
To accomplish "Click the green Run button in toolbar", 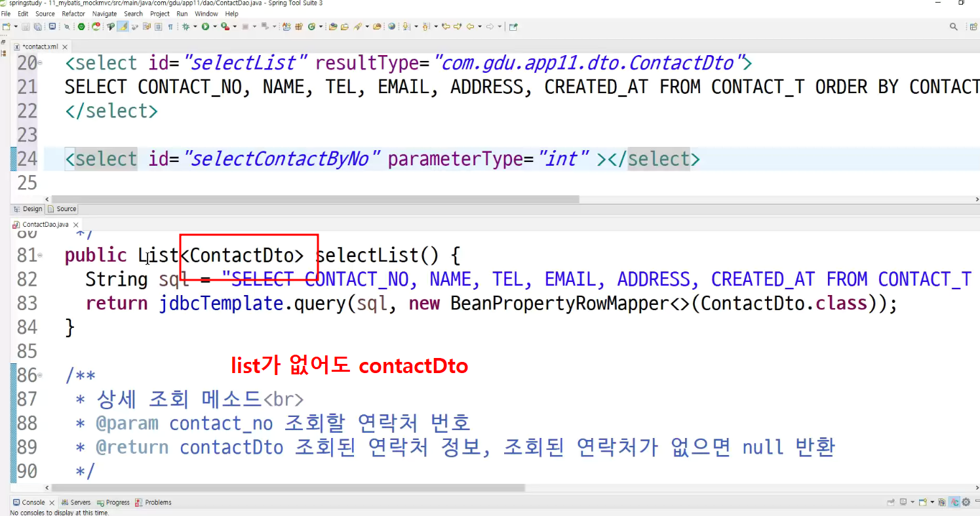I will coord(205,27).
